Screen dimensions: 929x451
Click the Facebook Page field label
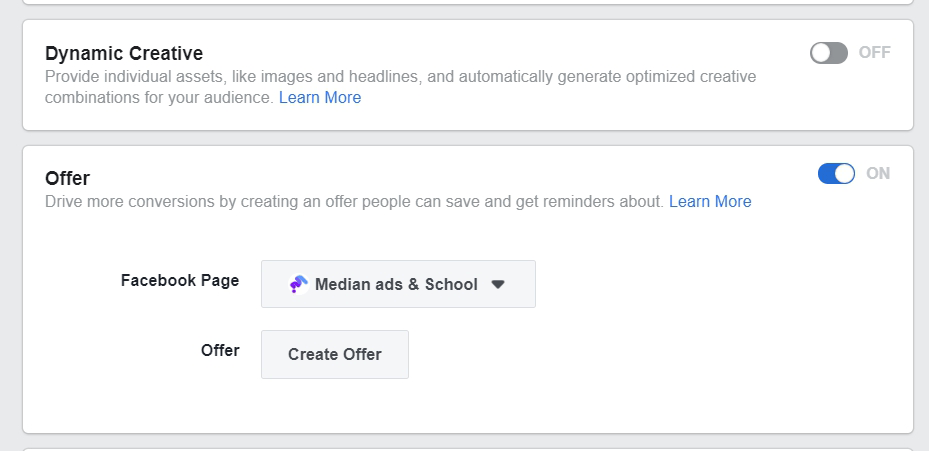(x=180, y=280)
